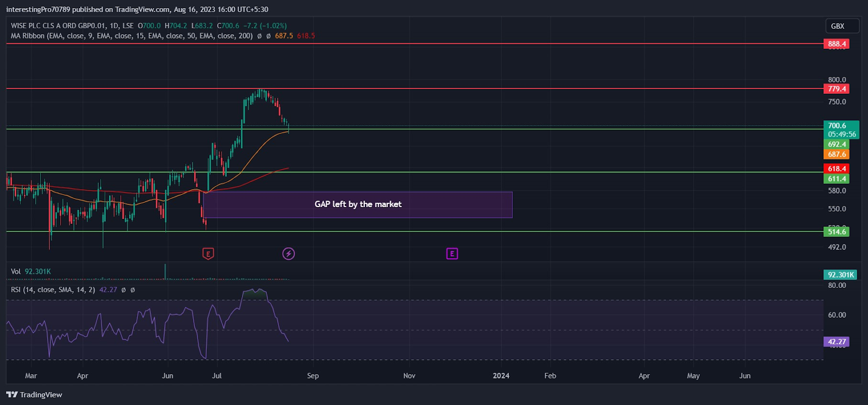Click the 779.4 resistance price label
This screenshot has height=405, width=868.
[837, 89]
